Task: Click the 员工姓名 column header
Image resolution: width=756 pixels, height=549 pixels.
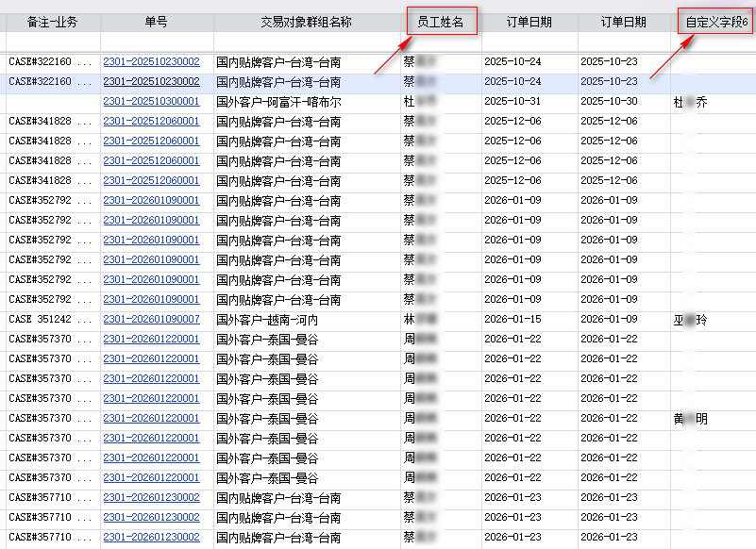Action: point(441,23)
